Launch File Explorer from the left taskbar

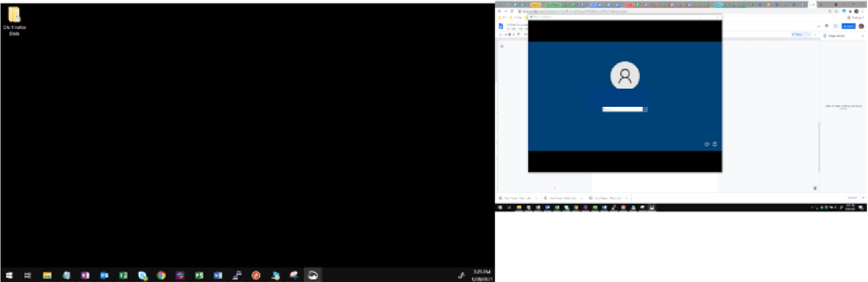(x=47, y=275)
